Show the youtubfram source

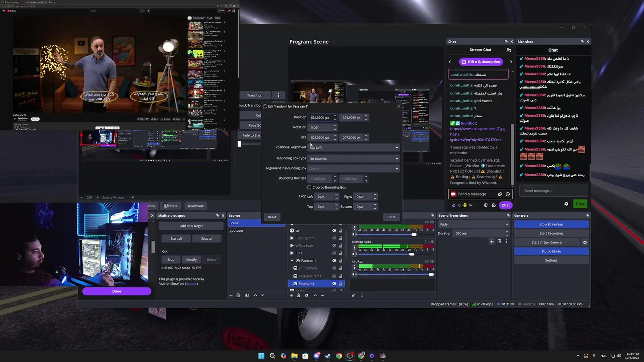[x=334, y=268]
